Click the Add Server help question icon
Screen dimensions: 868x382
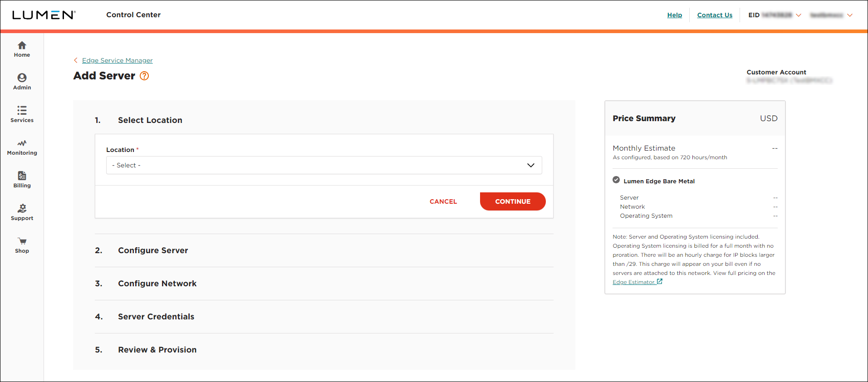tap(144, 76)
